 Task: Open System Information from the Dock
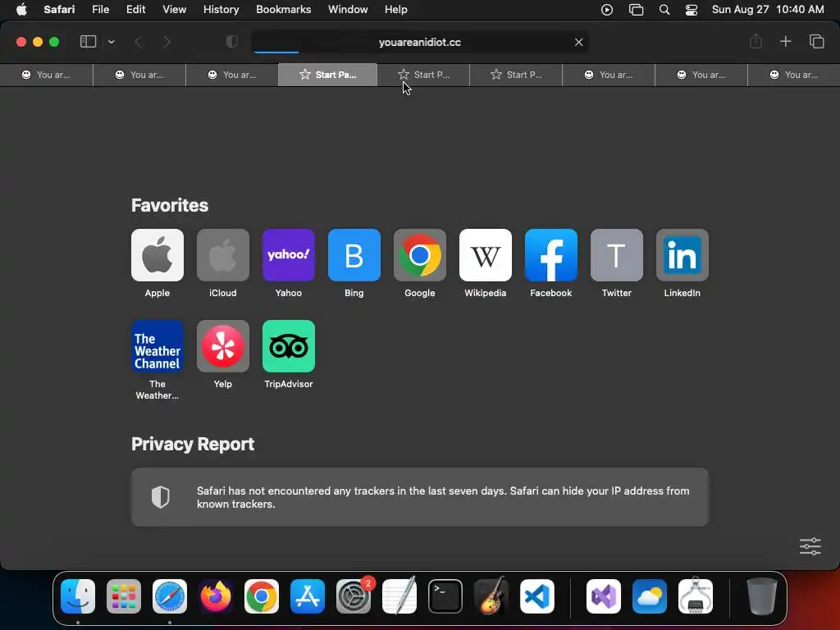pyautogui.click(x=696, y=596)
